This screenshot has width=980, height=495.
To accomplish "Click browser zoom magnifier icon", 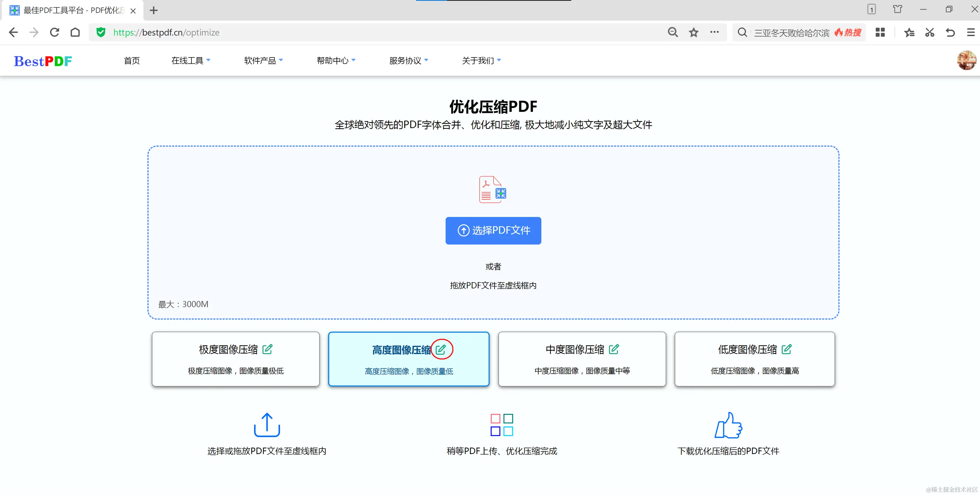I will (672, 32).
